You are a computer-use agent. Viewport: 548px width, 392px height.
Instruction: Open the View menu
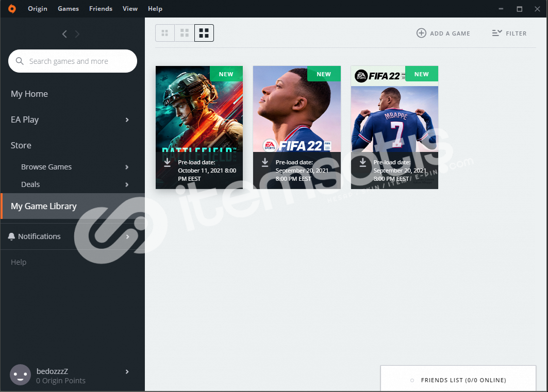click(130, 9)
